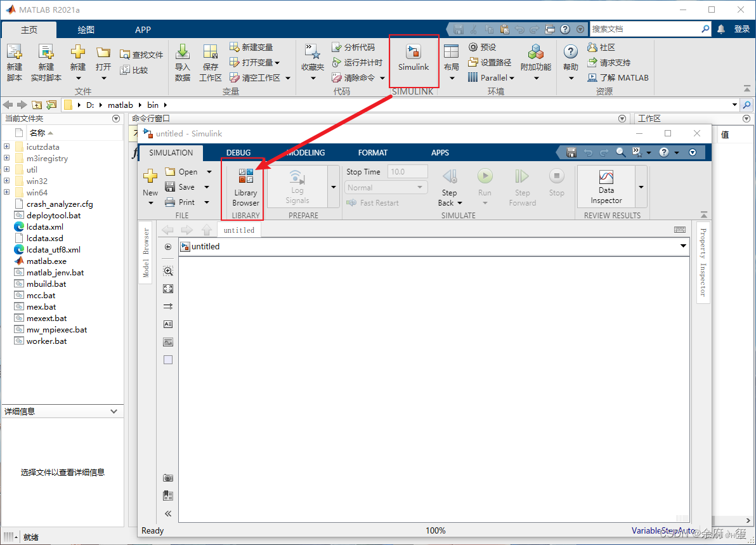This screenshot has width=756, height=545.
Task: Click Run and Time (运行并计时)
Action: [x=357, y=62]
